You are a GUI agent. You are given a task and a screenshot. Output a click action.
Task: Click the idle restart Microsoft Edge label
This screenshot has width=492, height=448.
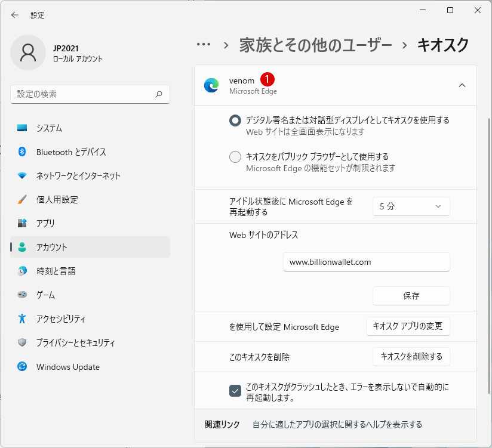point(291,206)
